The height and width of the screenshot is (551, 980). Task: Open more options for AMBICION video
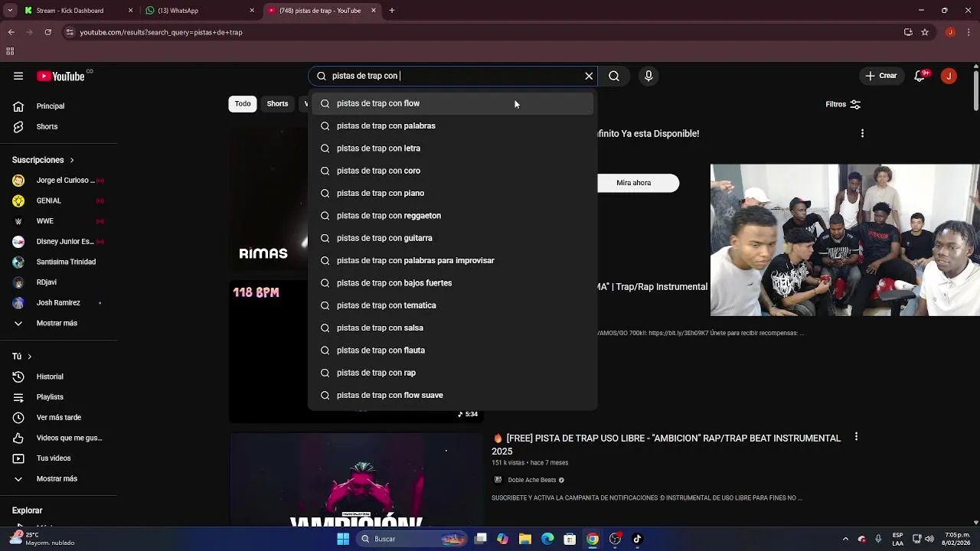click(x=856, y=437)
